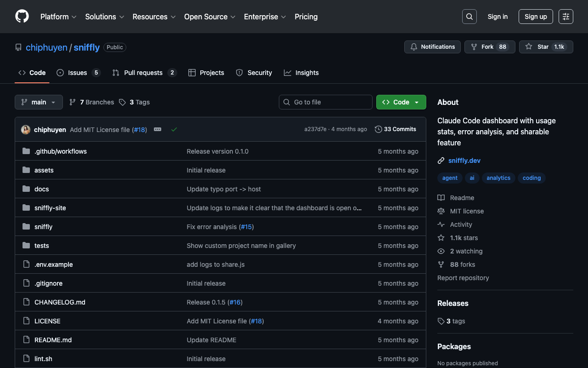The image size is (588, 368).
Task: Click the Notifications bell button
Action: [x=432, y=47]
